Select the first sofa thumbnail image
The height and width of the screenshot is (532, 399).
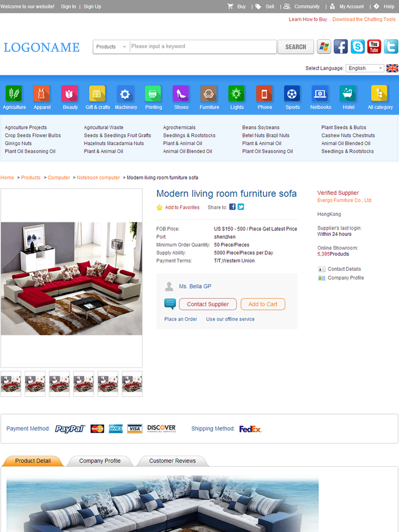[11, 383]
